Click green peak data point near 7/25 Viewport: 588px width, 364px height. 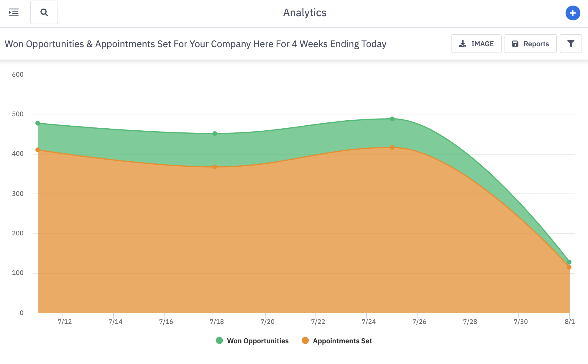point(392,119)
